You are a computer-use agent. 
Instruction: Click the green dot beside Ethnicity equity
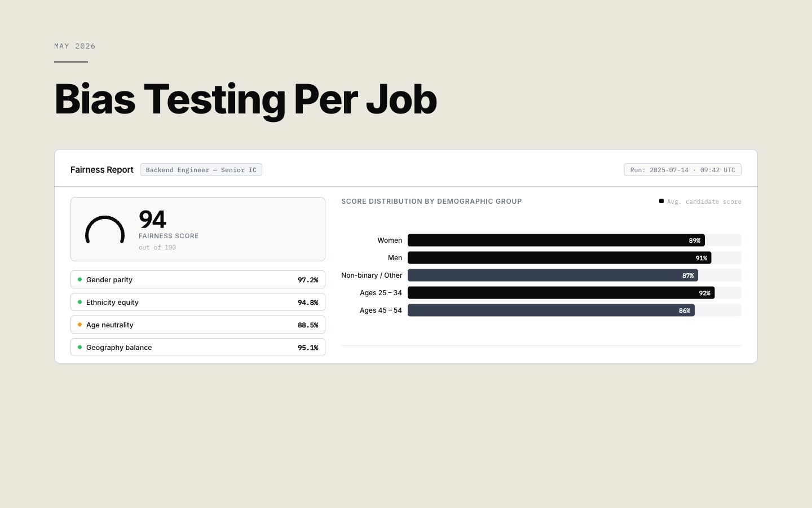[x=80, y=302]
